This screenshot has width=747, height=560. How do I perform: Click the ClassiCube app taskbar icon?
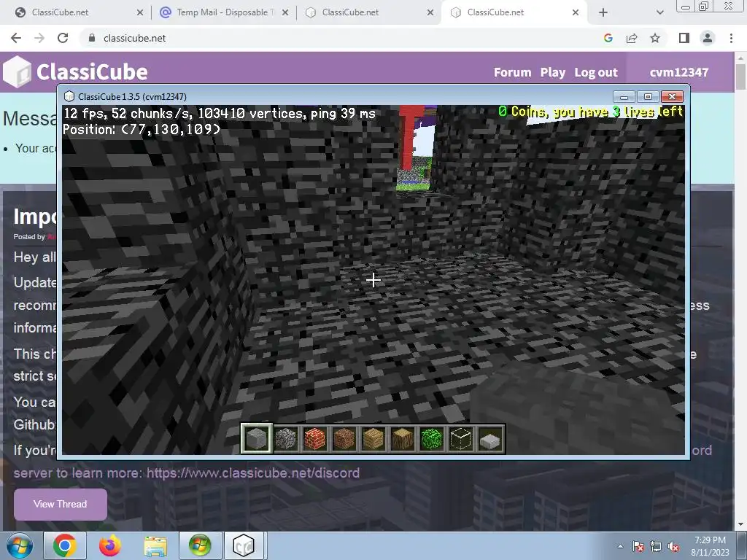(244, 545)
